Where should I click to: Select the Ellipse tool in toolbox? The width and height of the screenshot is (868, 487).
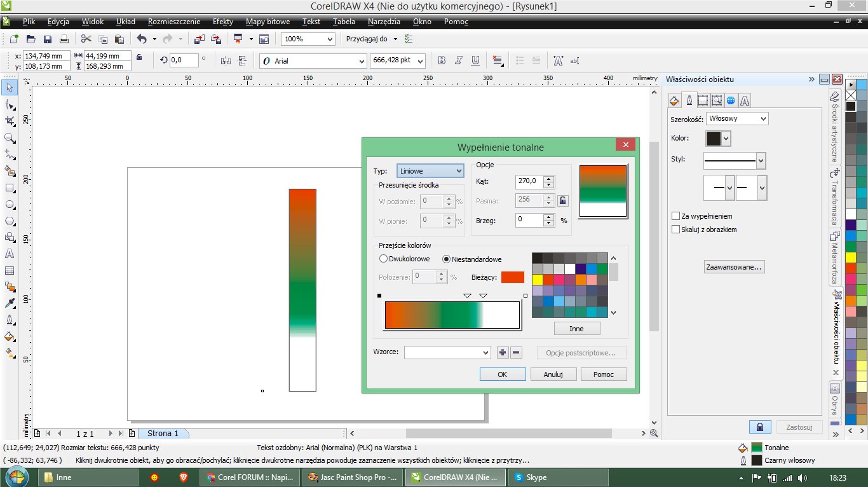(10, 204)
